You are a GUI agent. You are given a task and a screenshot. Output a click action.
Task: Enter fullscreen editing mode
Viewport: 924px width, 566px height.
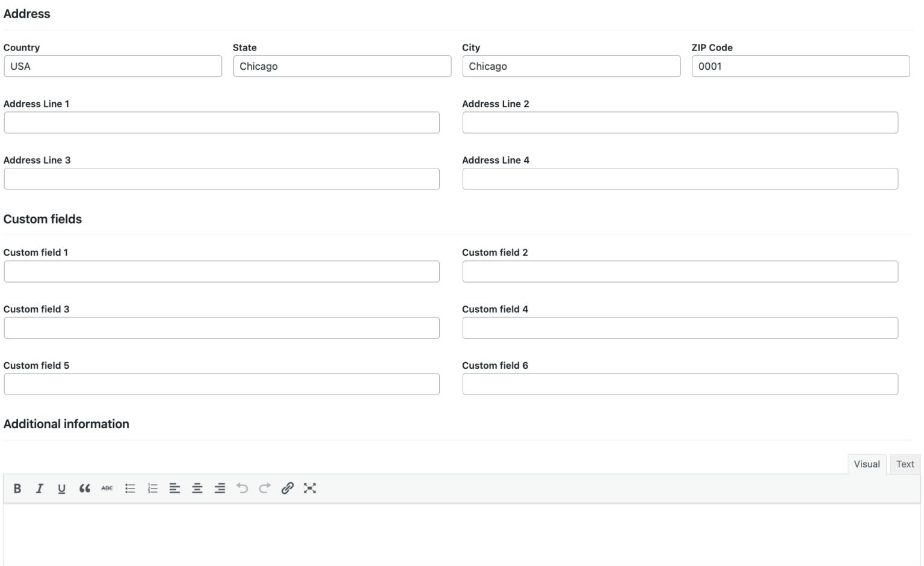310,488
